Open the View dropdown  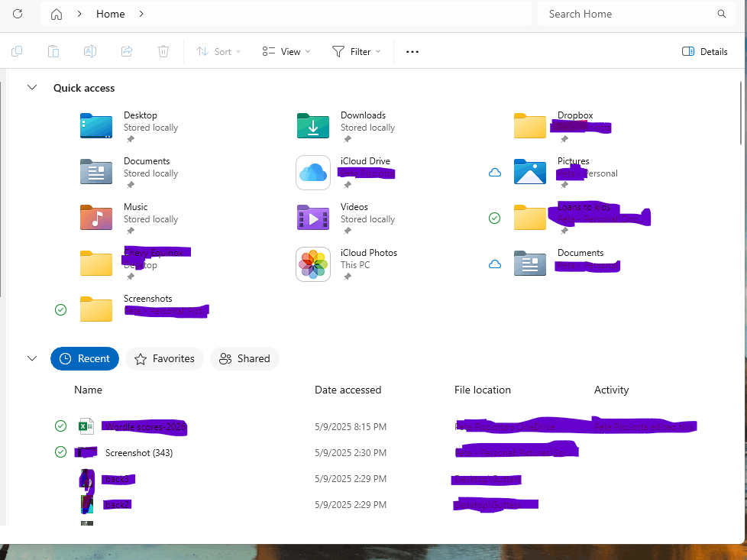click(x=286, y=51)
